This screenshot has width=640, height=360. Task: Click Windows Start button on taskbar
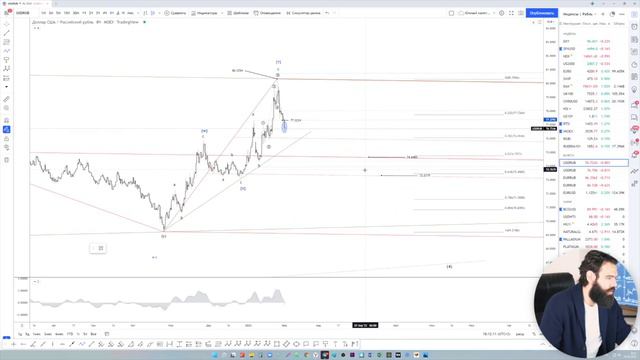pyautogui.click(x=214, y=355)
